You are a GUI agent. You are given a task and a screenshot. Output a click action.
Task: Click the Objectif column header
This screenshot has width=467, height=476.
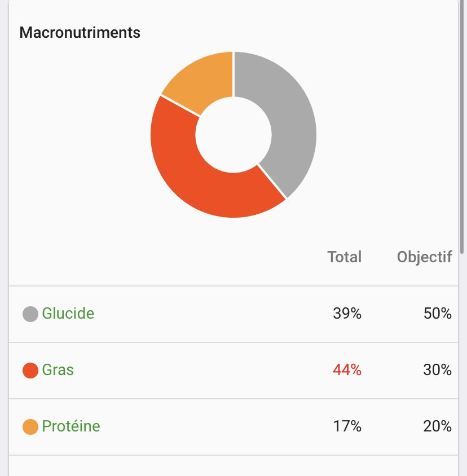coord(424,257)
